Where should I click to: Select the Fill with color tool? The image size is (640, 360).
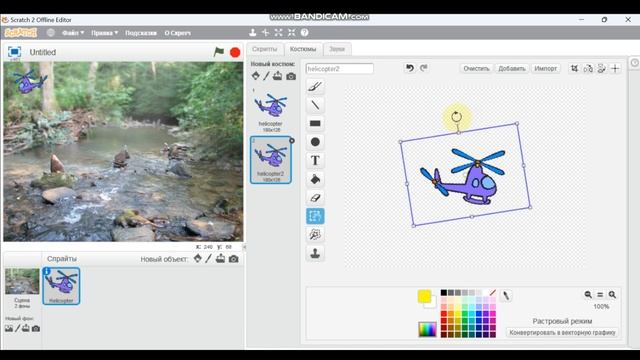[315, 179]
